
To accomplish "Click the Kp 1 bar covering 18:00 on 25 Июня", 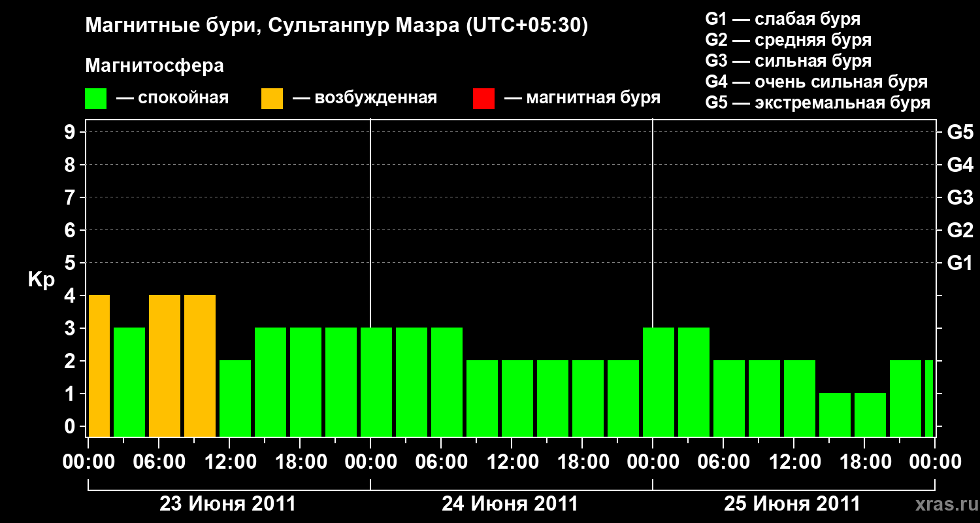I will click(870, 414).
